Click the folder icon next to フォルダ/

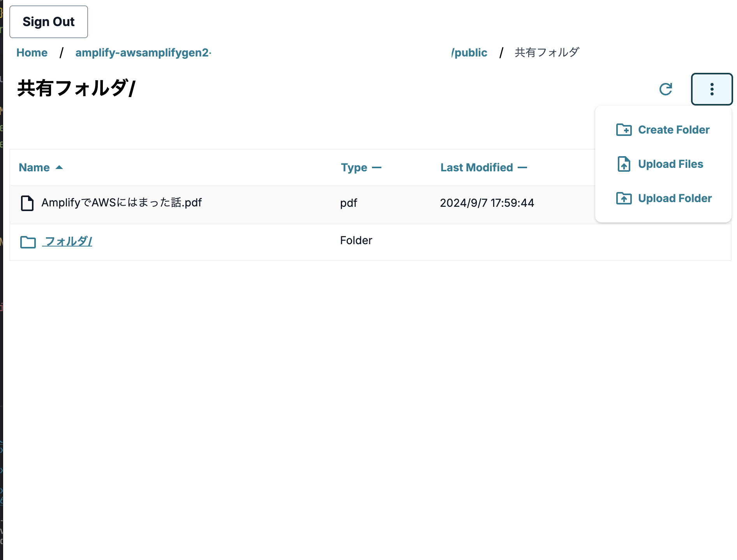(x=28, y=241)
